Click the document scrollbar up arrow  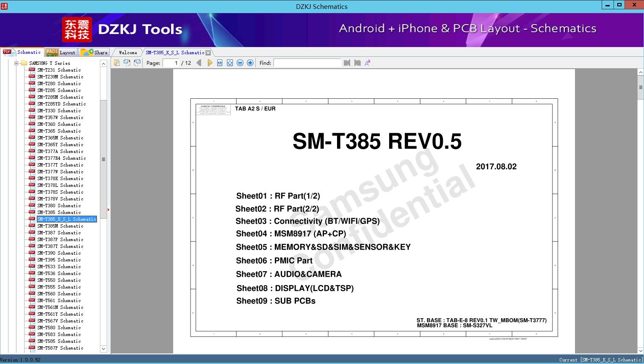point(641,72)
